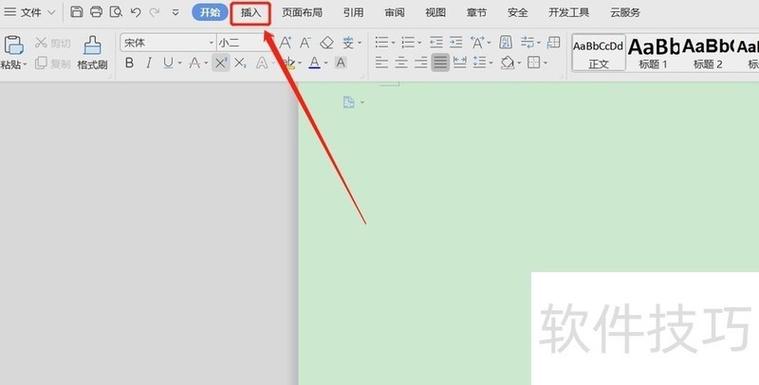The width and height of the screenshot is (759, 385).
Task: Click the underline U icon
Action: [x=168, y=62]
